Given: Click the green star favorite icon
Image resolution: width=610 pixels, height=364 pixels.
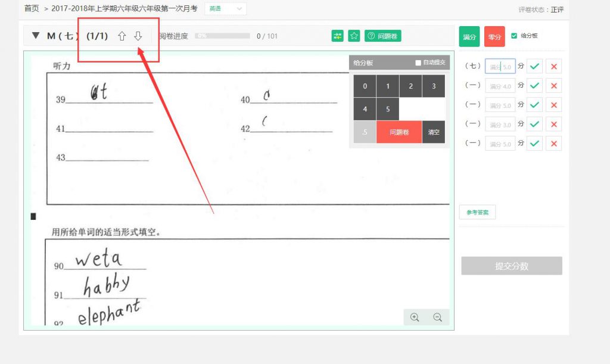Looking at the screenshot, I should tap(354, 36).
